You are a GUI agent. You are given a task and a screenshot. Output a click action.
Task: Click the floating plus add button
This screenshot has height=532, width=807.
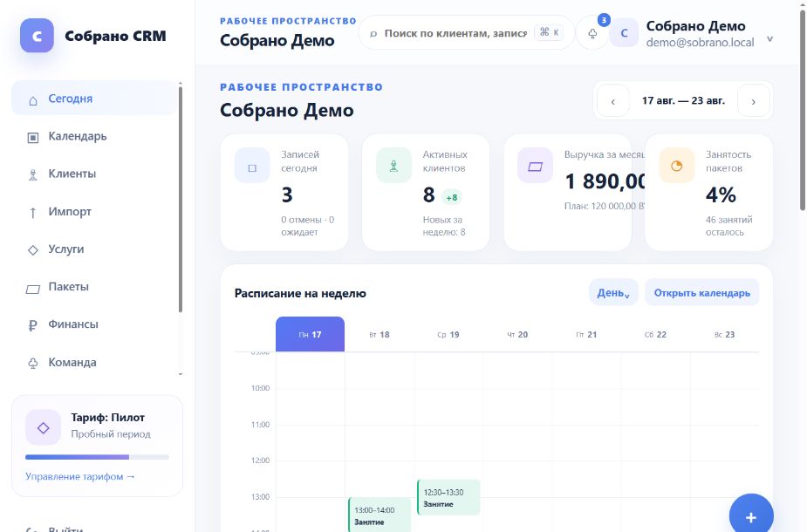click(x=751, y=515)
